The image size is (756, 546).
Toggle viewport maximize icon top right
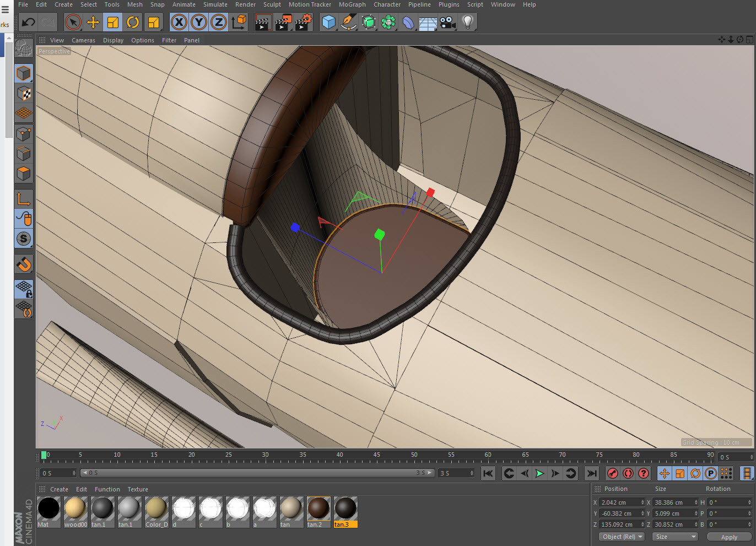coord(749,40)
